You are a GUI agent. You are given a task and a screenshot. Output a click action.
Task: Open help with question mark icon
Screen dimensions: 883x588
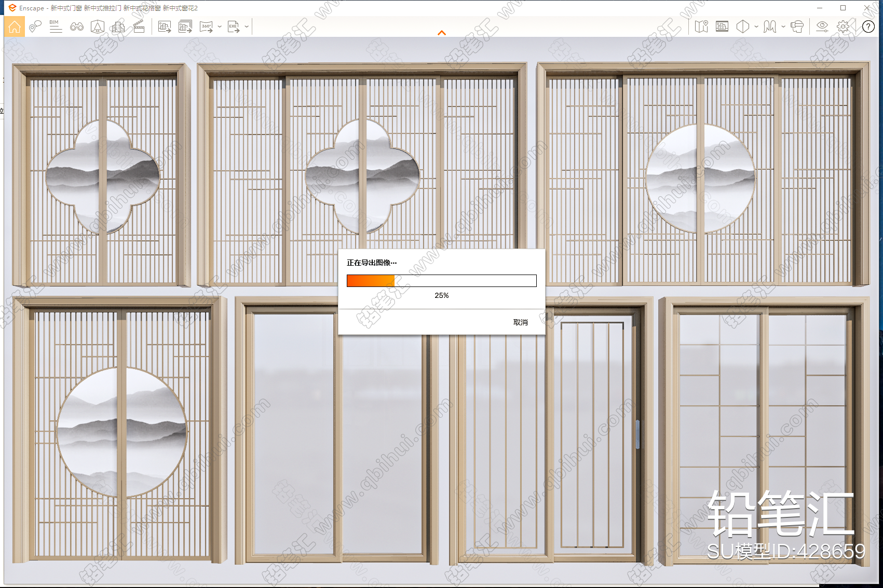tap(868, 26)
